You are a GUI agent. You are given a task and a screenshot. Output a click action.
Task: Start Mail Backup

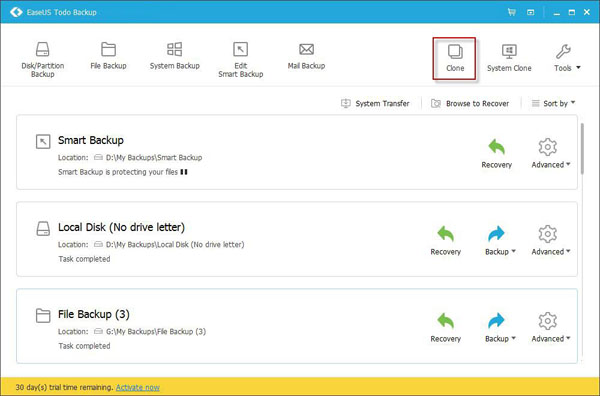[x=306, y=55]
